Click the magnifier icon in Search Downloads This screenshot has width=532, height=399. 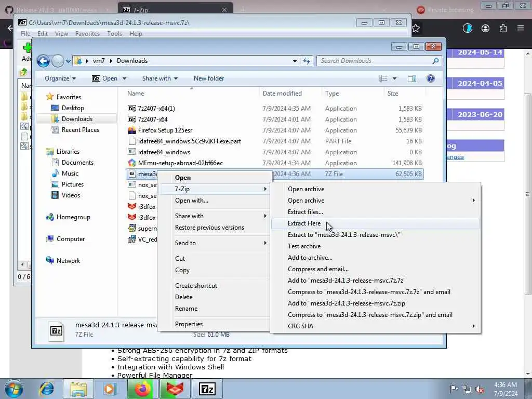435,61
